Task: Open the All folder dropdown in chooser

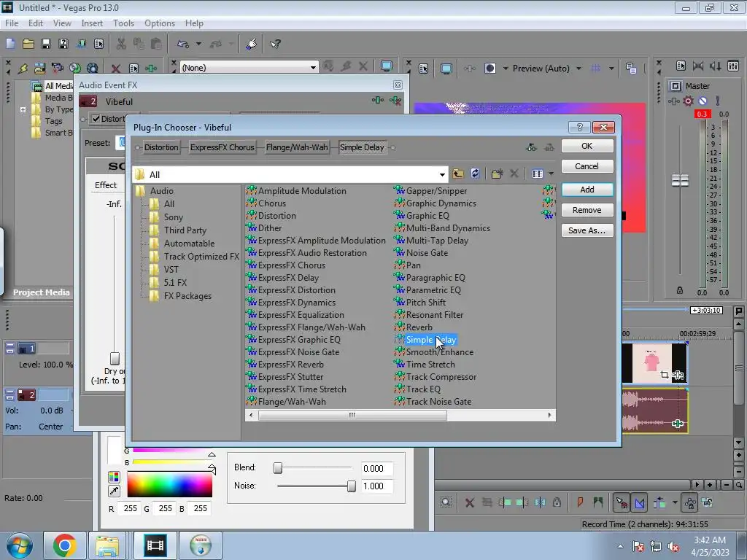Action: coord(441,174)
